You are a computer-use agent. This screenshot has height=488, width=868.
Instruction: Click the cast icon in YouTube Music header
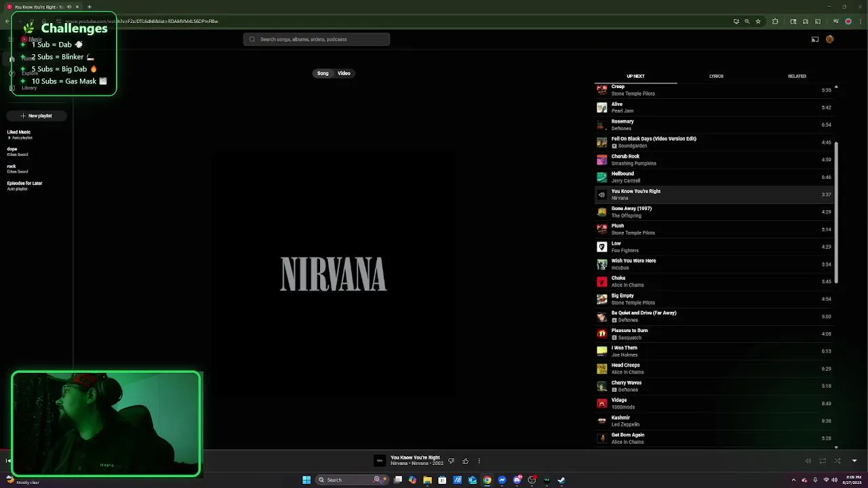(814, 39)
